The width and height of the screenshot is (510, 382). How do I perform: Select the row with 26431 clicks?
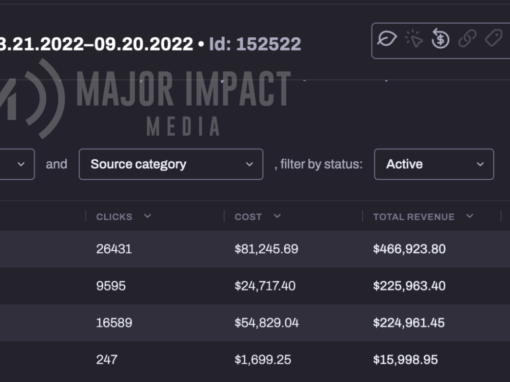pyautogui.click(x=255, y=249)
